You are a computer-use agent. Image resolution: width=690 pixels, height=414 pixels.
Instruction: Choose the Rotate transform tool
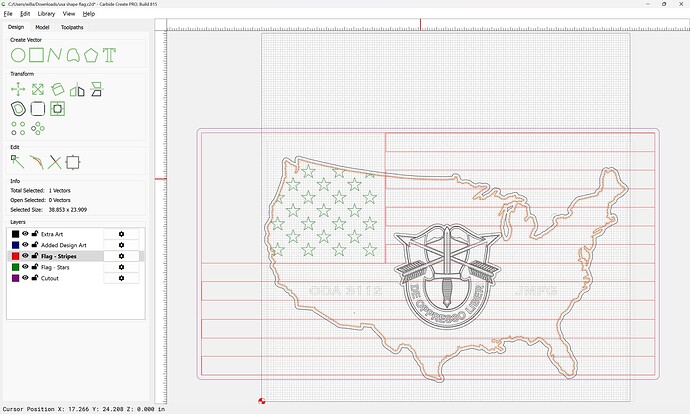pyautogui.click(x=57, y=89)
